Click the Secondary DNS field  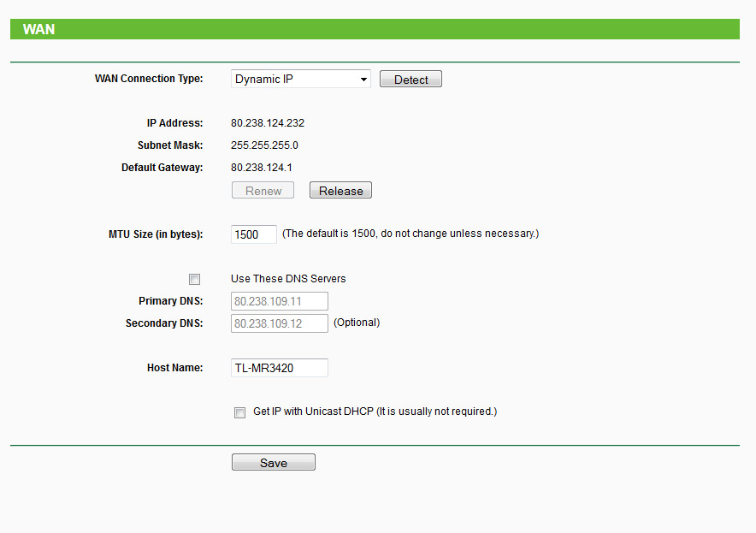(279, 323)
